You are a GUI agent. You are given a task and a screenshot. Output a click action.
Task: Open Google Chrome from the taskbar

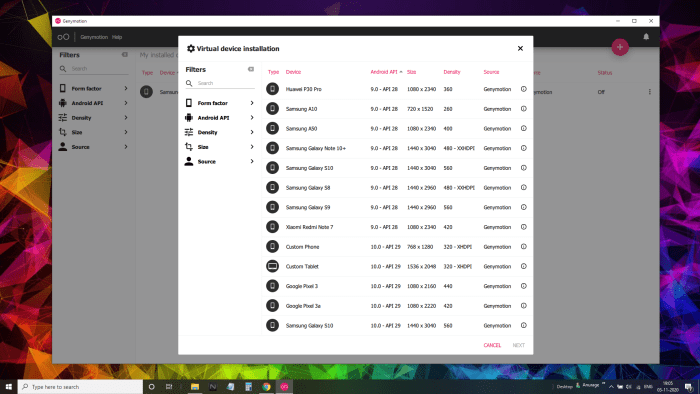click(x=267, y=386)
